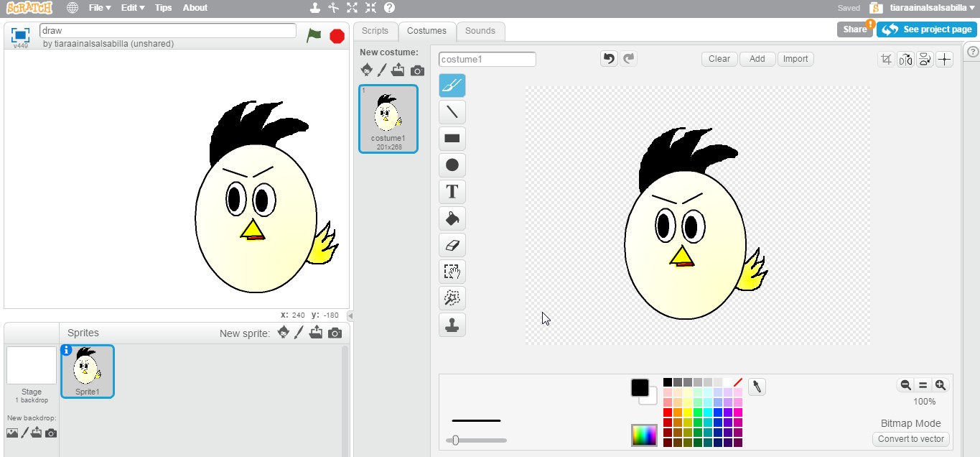Select the Ellipse tool
The width and height of the screenshot is (980, 457).
(x=452, y=165)
